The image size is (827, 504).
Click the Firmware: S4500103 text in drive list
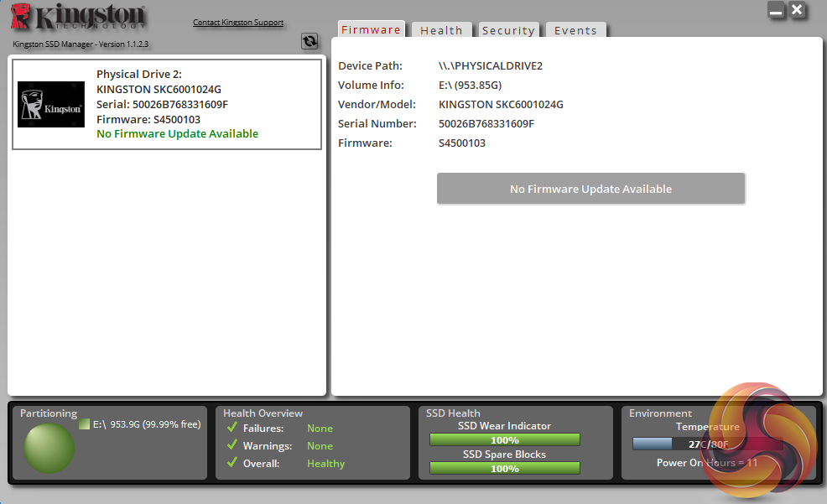pos(148,120)
